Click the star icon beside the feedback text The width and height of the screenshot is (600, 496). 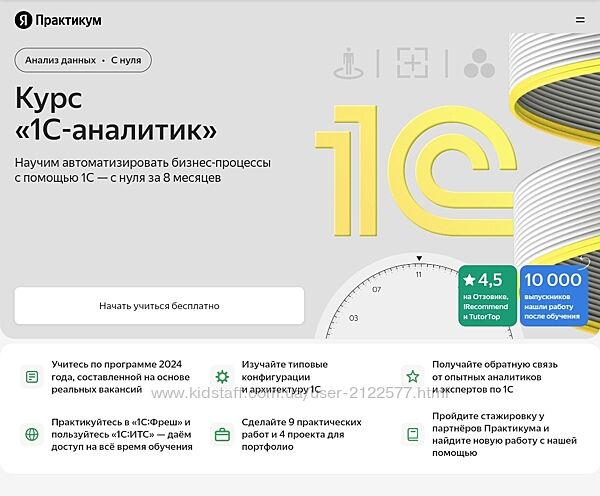(x=411, y=377)
